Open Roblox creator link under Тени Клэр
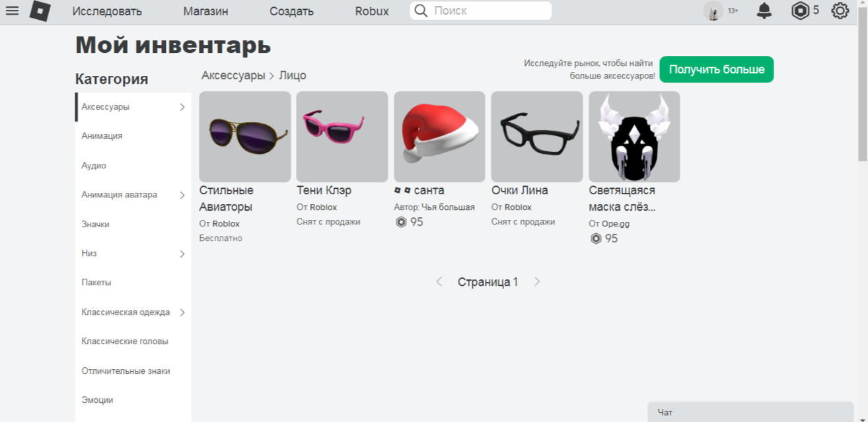868x422 pixels. click(324, 207)
